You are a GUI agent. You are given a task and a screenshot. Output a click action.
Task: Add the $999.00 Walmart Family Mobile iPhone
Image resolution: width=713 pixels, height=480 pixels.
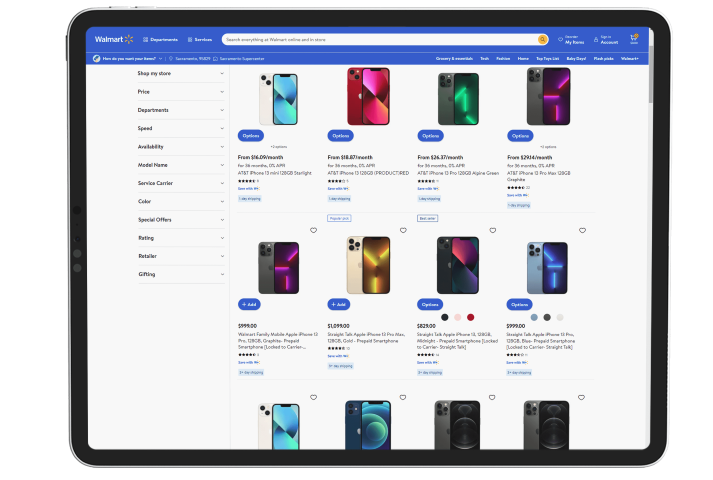pyautogui.click(x=249, y=304)
